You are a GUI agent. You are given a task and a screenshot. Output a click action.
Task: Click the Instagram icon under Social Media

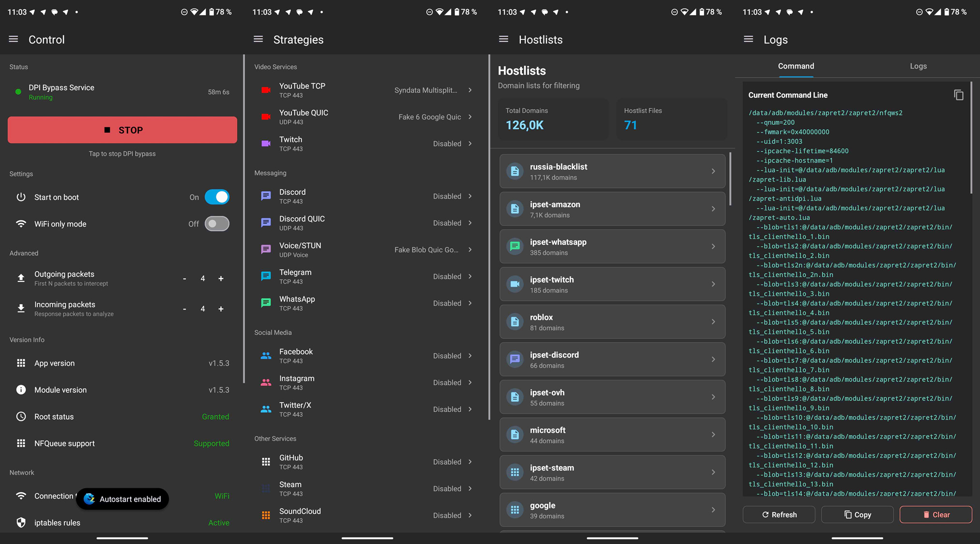pyautogui.click(x=266, y=382)
